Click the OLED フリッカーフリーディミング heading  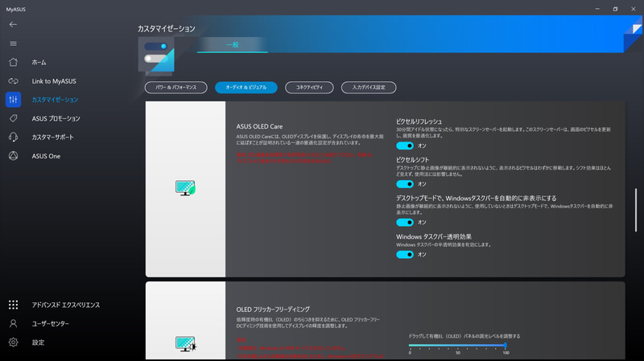click(273, 309)
